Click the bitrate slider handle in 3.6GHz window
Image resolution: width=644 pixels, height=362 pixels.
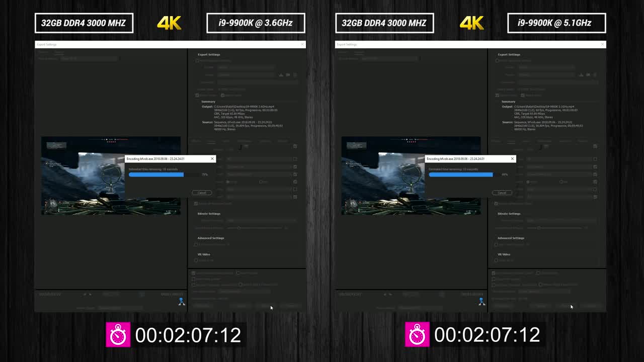[x=239, y=228]
